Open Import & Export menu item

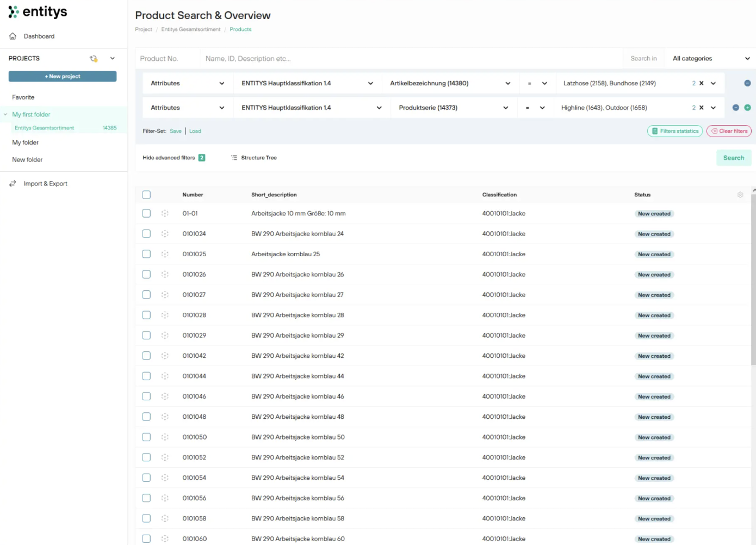[x=46, y=184]
